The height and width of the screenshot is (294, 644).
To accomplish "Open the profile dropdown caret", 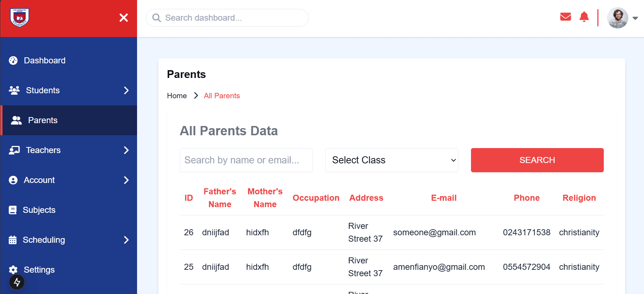I will [635, 18].
